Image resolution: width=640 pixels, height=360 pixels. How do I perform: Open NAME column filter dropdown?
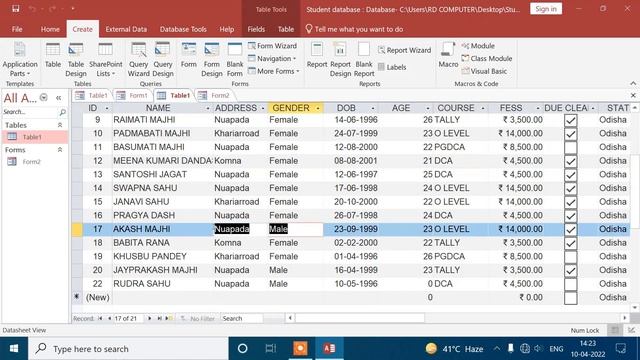click(x=208, y=108)
